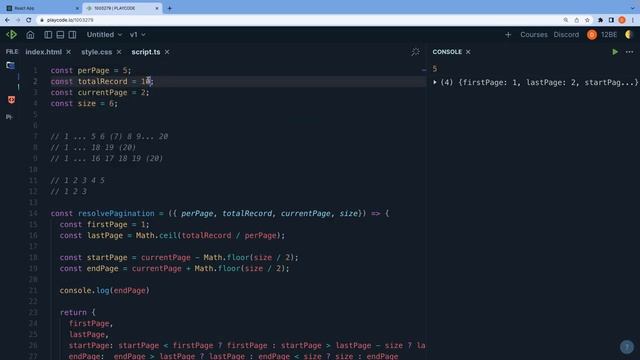Close the style.css tab

coord(119,52)
